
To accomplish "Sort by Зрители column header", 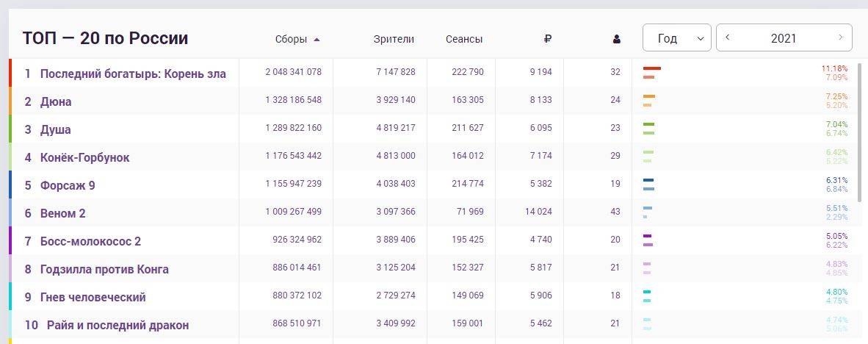I will click(x=394, y=40).
